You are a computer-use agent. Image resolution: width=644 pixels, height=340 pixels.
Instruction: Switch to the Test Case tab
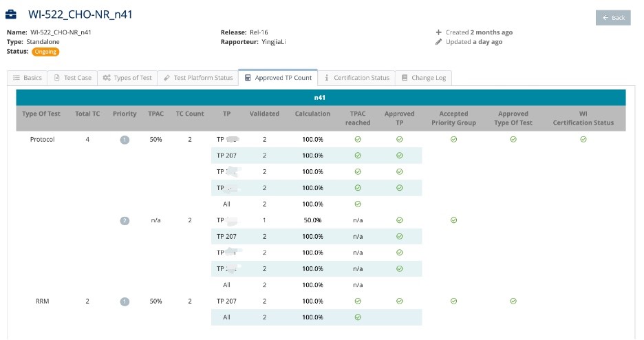[72, 78]
